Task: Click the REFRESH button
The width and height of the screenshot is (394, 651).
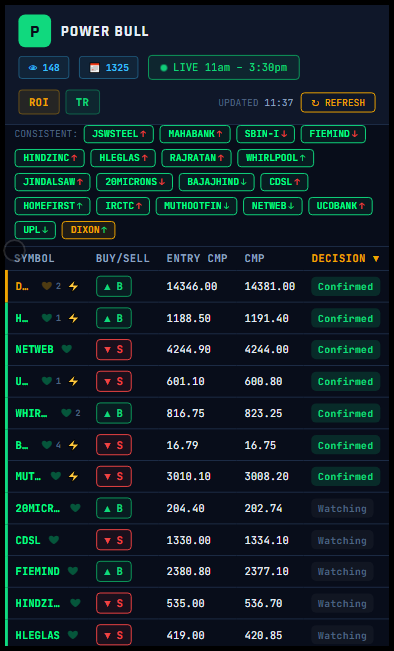Action: [x=338, y=103]
